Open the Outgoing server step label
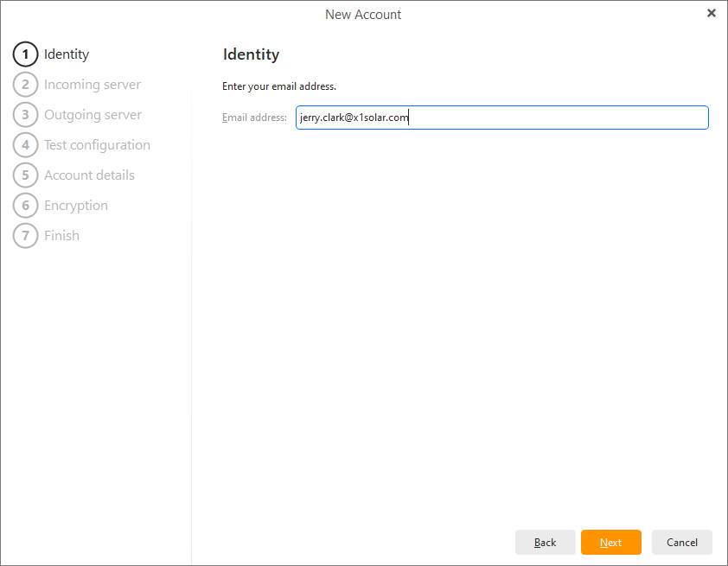Image resolution: width=728 pixels, height=566 pixels. [x=93, y=115]
